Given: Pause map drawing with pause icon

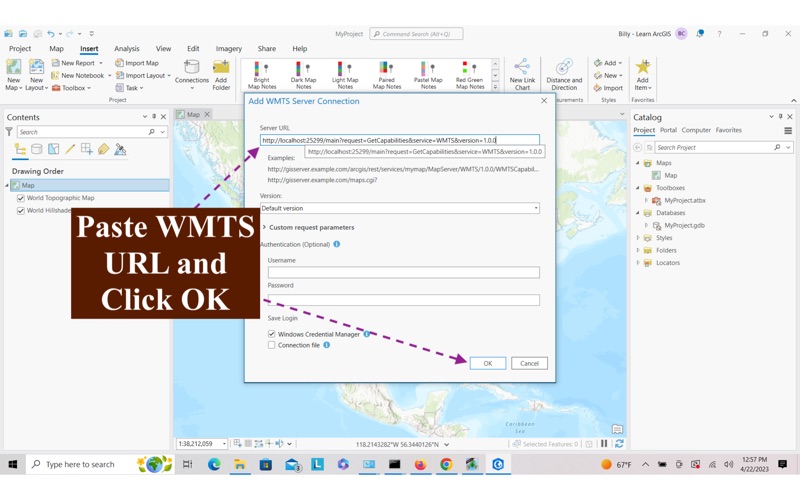Looking at the screenshot, I should [604, 444].
